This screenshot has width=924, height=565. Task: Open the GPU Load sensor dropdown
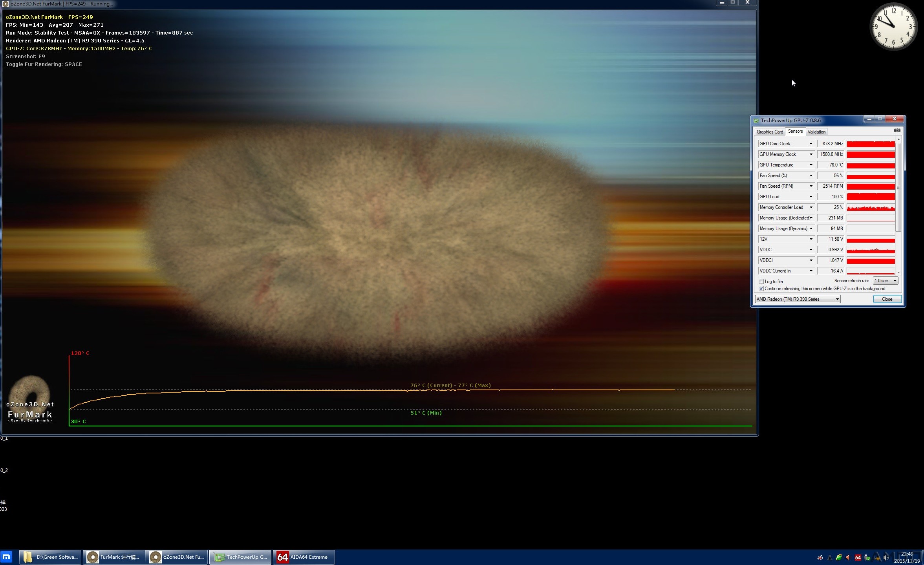tap(811, 197)
